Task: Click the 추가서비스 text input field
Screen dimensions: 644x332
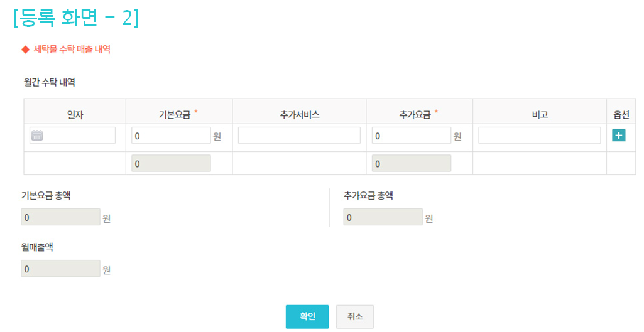Action: point(299,136)
